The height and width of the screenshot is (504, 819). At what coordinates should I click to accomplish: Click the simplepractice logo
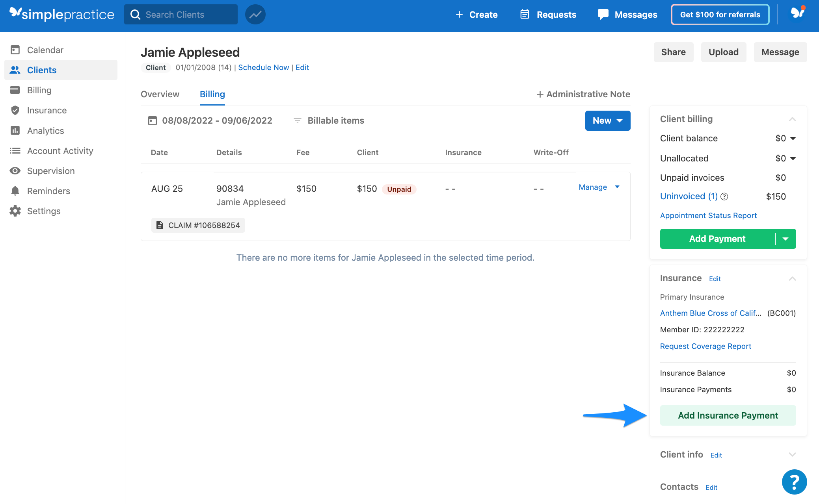coord(62,14)
